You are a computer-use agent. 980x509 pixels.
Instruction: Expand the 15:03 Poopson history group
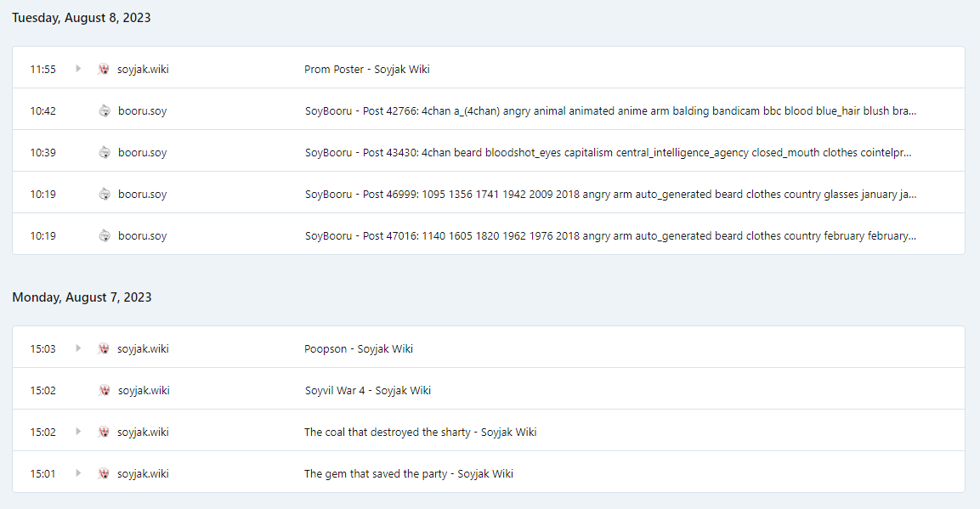[78, 348]
